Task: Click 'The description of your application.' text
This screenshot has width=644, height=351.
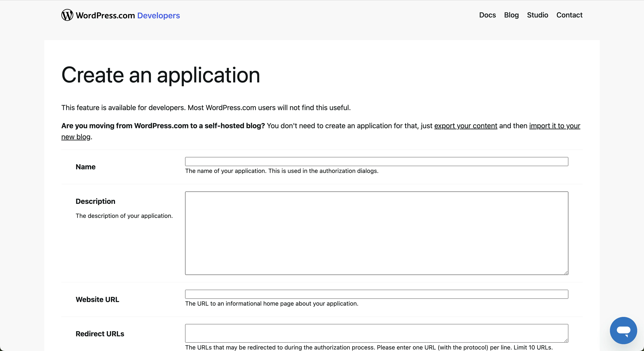Action: tap(124, 216)
